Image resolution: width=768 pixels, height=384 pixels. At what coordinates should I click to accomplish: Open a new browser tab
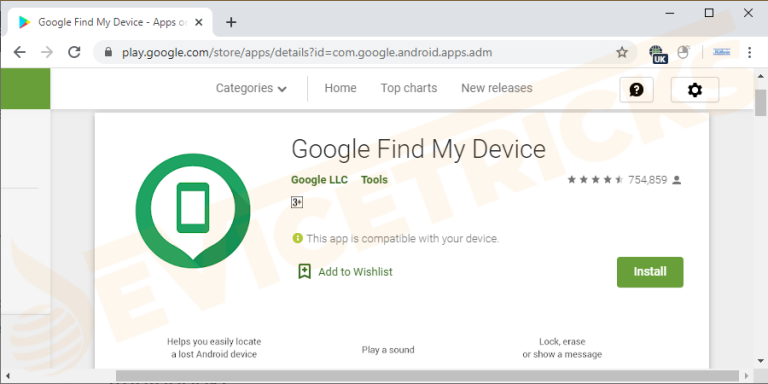pos(231,22)
